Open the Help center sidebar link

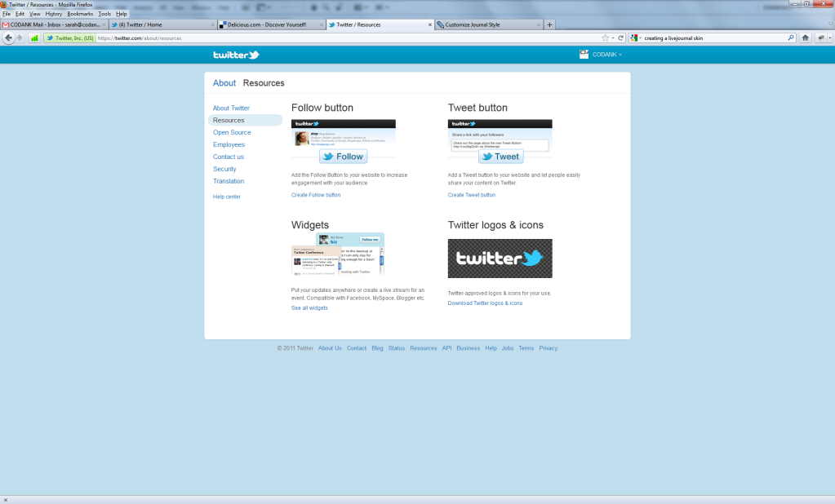(227, 197)
